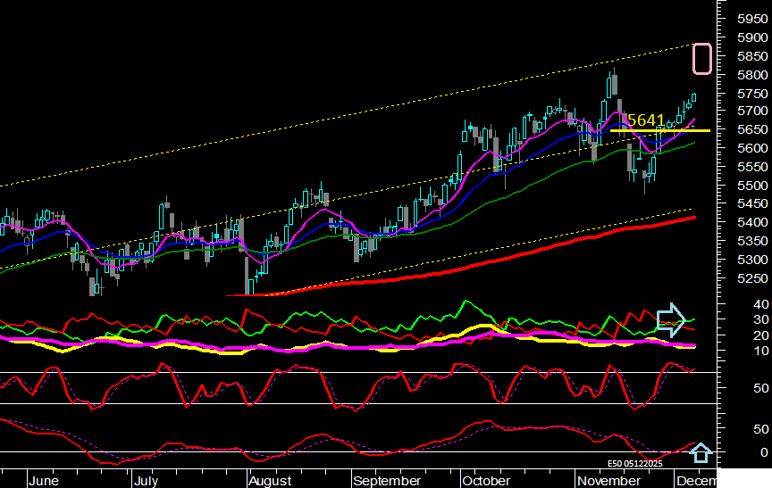The width and height of the screenshot is (772, 488).
Task: Click the up arrow near the bottom oscillator
Action: (701, 453)
